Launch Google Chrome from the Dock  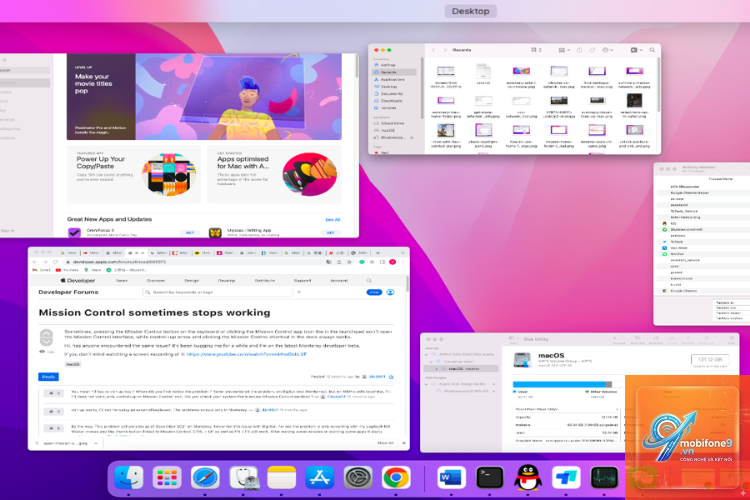point(396,478)
